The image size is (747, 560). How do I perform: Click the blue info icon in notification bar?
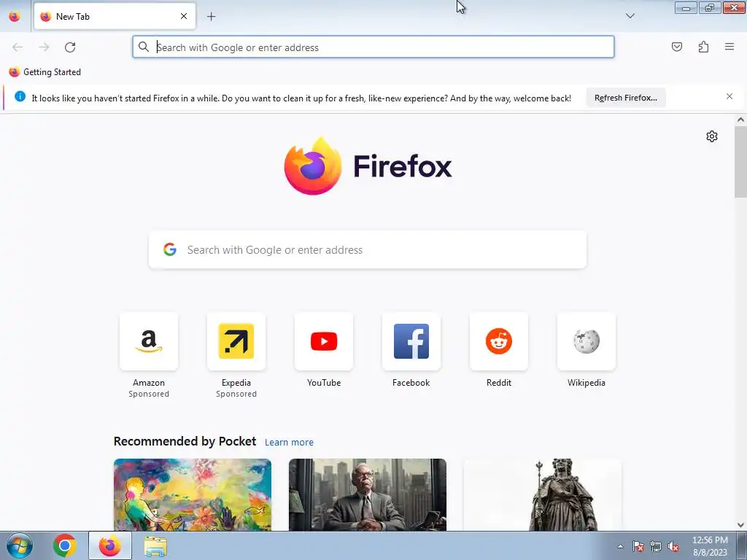tap(20, 97)
